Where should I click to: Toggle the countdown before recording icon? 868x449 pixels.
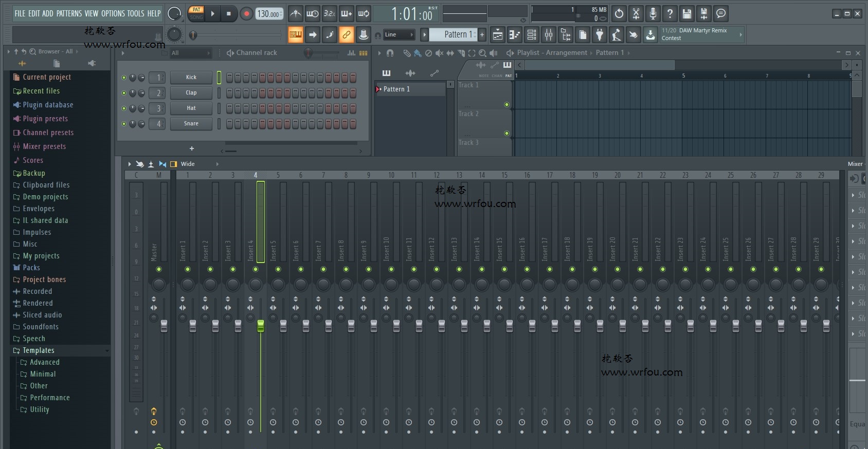[x=329, y=14]
